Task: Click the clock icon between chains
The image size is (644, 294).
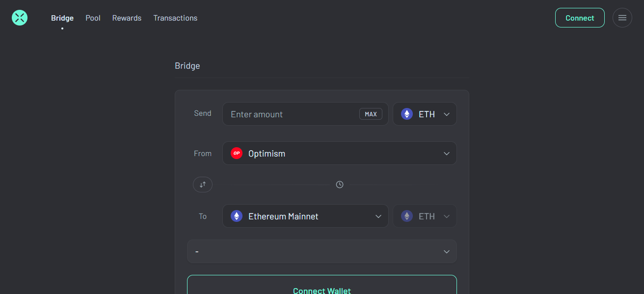Action: click(x=340, y=185)
